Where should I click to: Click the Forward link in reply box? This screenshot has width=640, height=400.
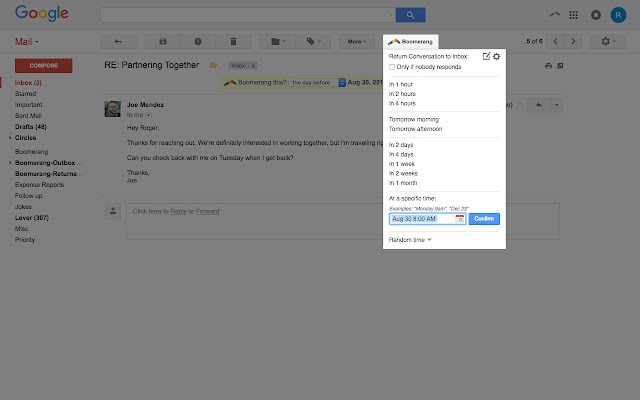pos(208,211)
